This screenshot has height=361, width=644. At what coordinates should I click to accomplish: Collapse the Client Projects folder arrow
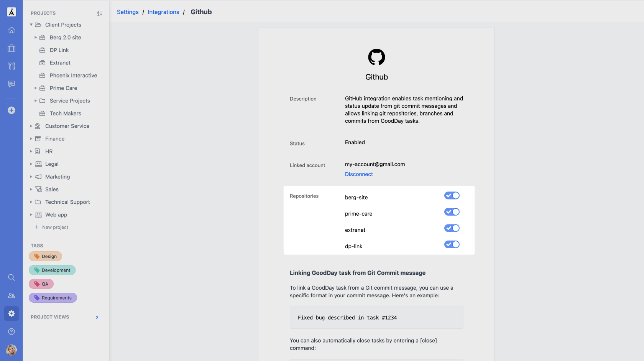(x=31, y=25)
